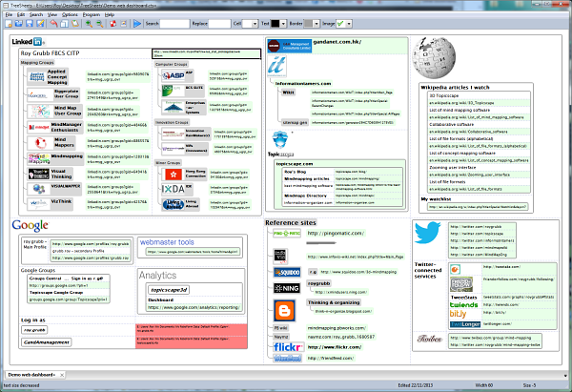Click the Open file toolbar icon

pos(19,24)
